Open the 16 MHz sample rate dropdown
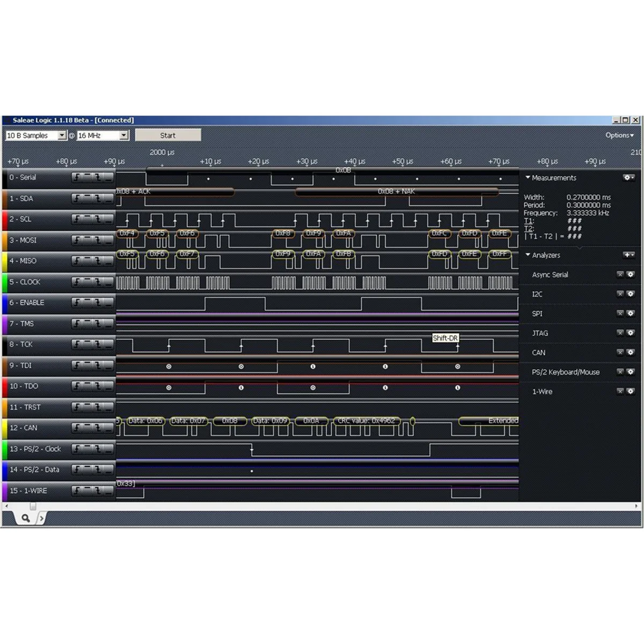 click(x=124, y=135)
